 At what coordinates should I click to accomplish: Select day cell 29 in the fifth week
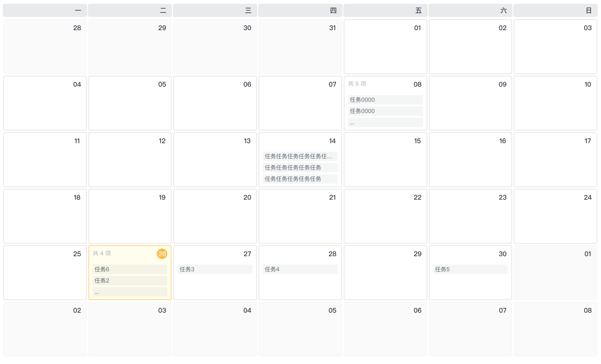pos(385,273)
